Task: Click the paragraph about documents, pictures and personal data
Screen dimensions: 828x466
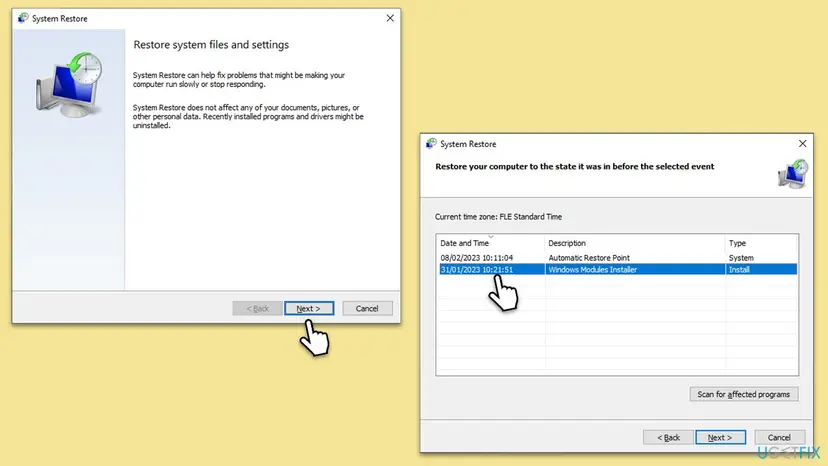Action: [x=248, y=116]
